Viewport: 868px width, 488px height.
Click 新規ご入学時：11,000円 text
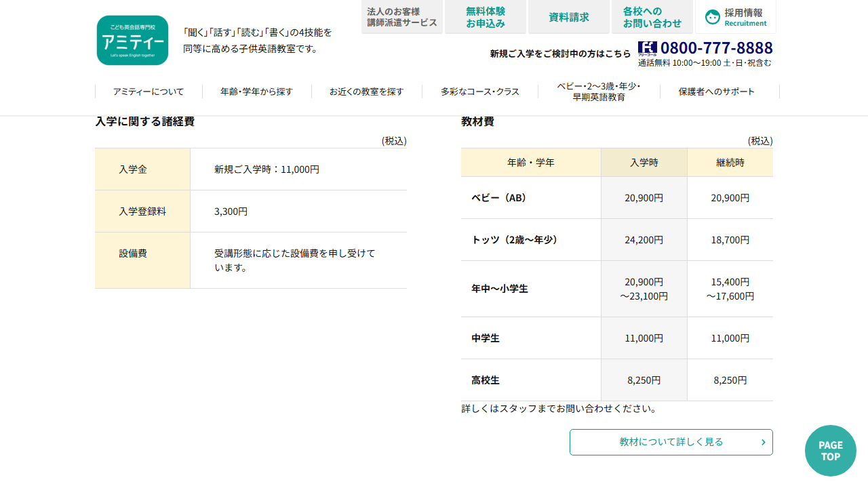click(267, 169)
